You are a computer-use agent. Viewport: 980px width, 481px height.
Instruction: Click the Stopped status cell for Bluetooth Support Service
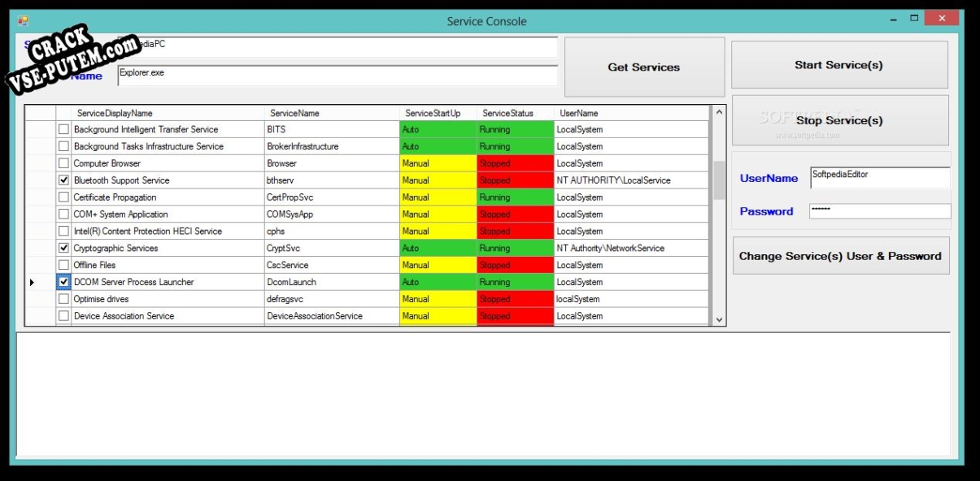coord(515,180)
